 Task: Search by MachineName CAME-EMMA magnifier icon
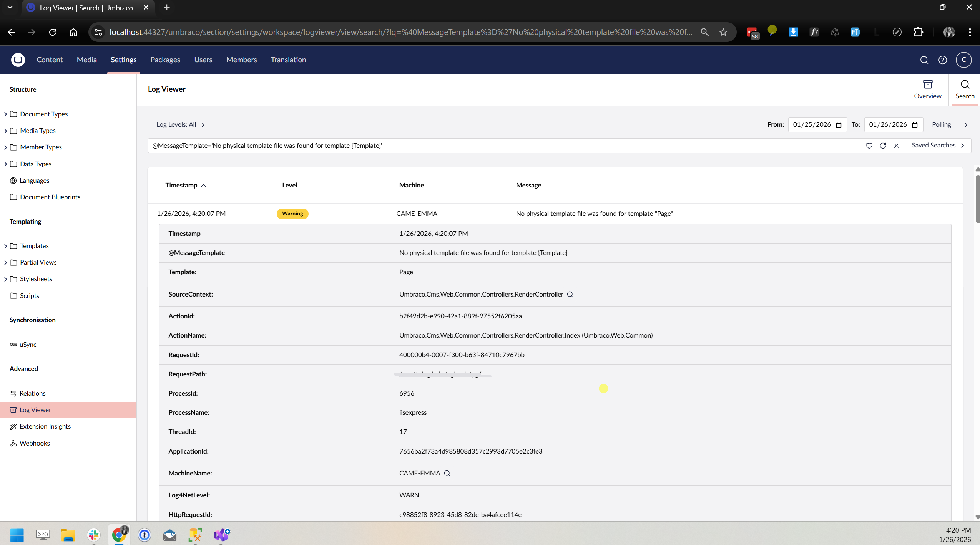[x=447, y=474]
